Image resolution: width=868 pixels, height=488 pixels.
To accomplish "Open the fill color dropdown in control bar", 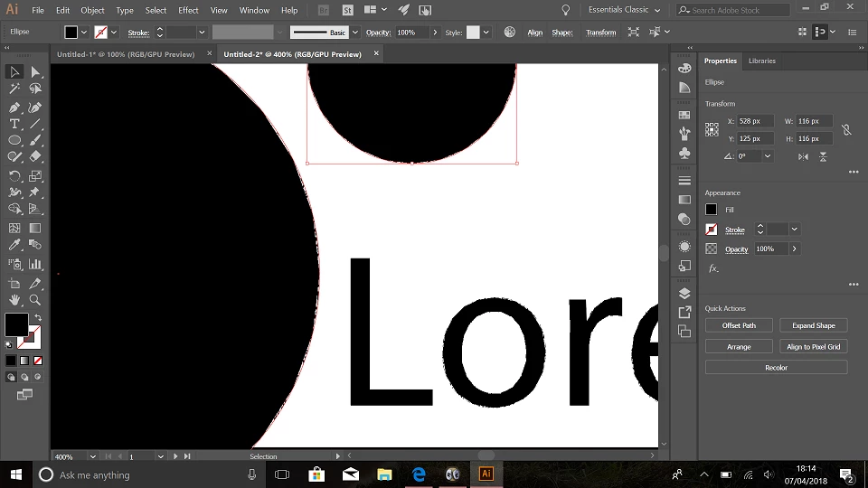I will click(84, 33).
